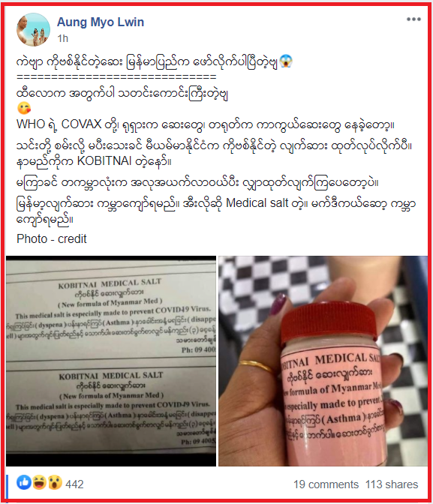
Task: Click the Medical salt line in post
Action: tap(216, 211)
